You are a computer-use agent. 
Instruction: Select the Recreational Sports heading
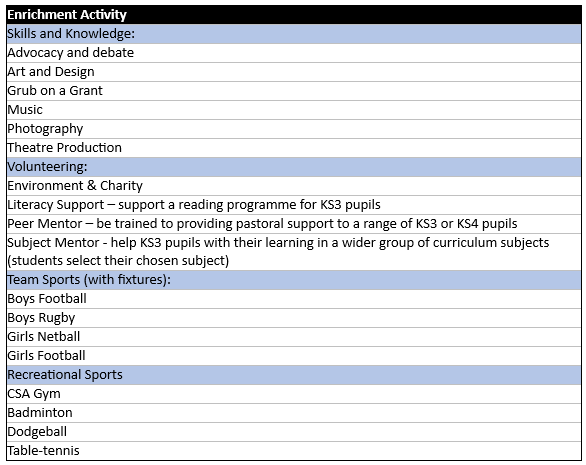[x=294, y=375]
